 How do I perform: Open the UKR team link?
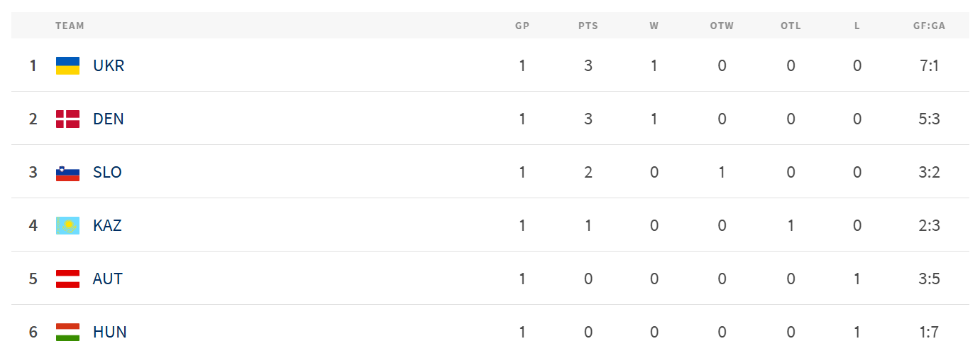(x=109, y=66)
